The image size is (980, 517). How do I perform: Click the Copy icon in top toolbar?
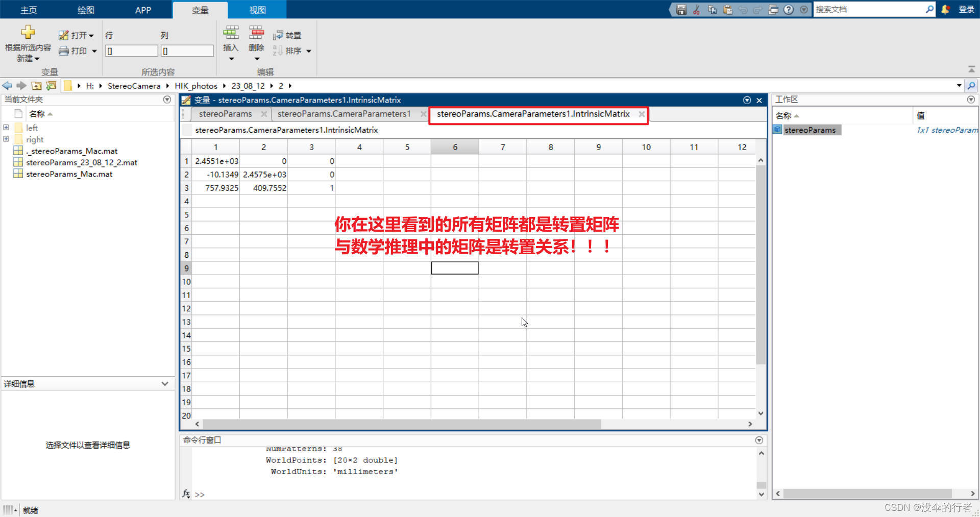712,10
